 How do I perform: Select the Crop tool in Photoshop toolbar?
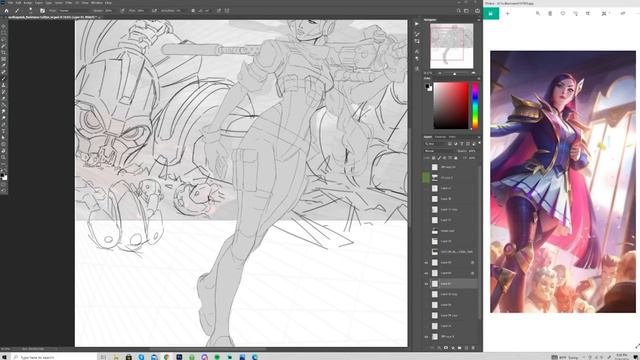click(4, 53)
